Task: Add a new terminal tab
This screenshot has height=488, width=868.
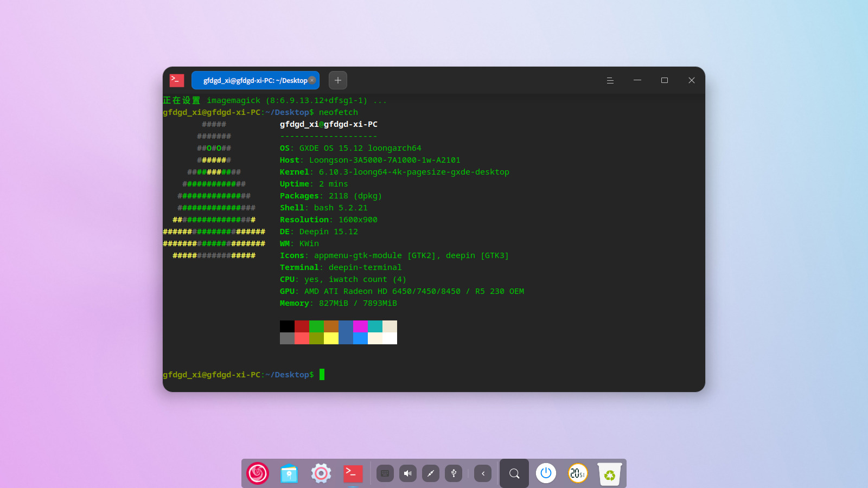Action: click(x=337, y=80)
